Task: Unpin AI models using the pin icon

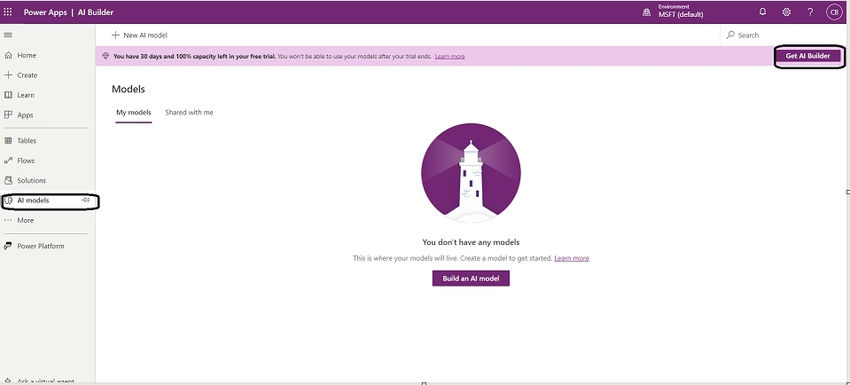Action: click(86, 200)
